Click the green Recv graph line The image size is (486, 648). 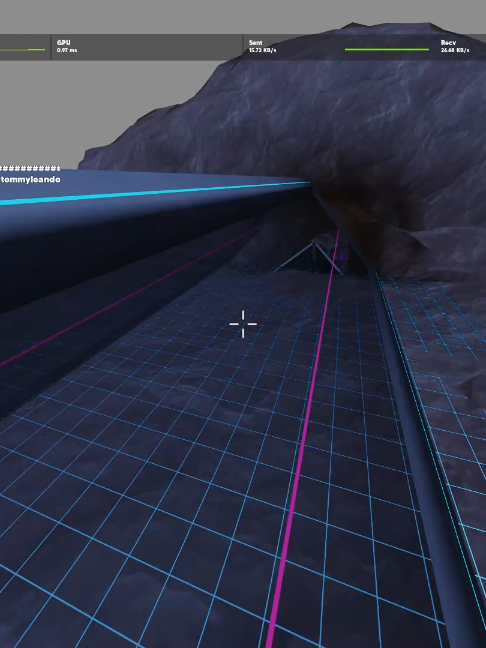[x=387, y=50]
